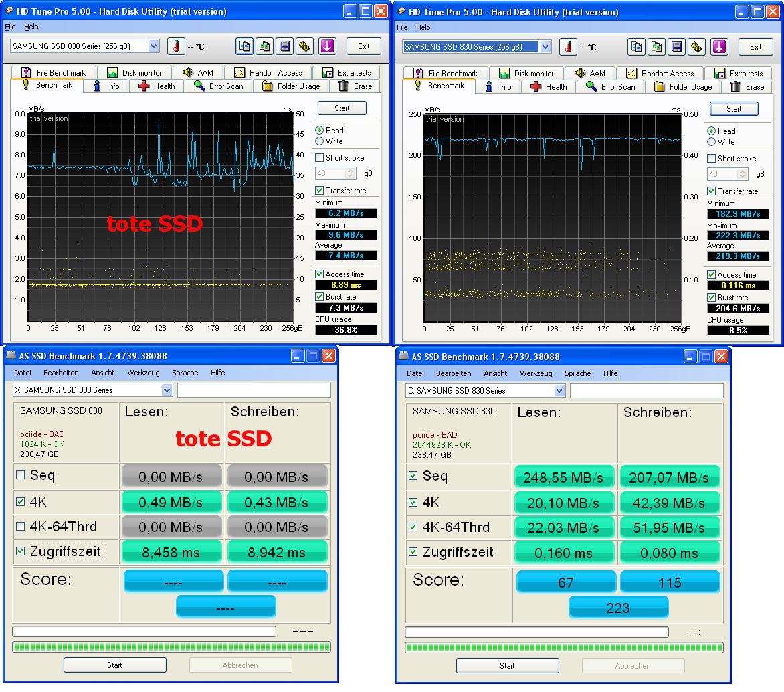The width and height of the screenshot is (784, 692).
Task: Open Error Scan tab in right HD Tune
Action: (611, 86)
